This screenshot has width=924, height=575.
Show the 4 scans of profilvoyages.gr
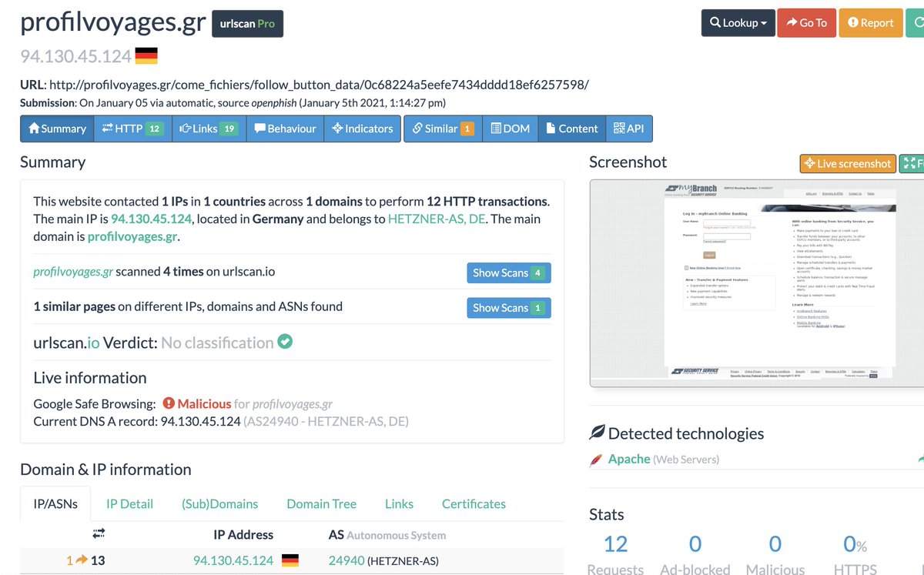pos(508,272)
